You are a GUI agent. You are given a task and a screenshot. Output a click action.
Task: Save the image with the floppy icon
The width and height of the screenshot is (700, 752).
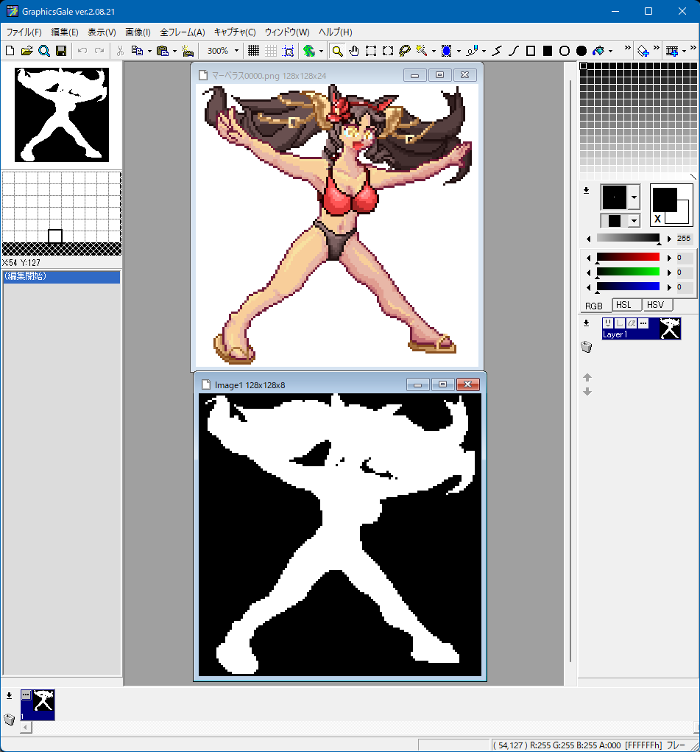pyautogui.click(x=61, y=50)
